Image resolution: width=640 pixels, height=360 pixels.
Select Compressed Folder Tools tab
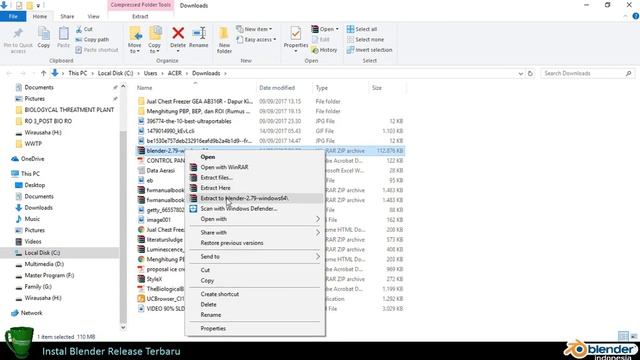(x=140, y=5)
